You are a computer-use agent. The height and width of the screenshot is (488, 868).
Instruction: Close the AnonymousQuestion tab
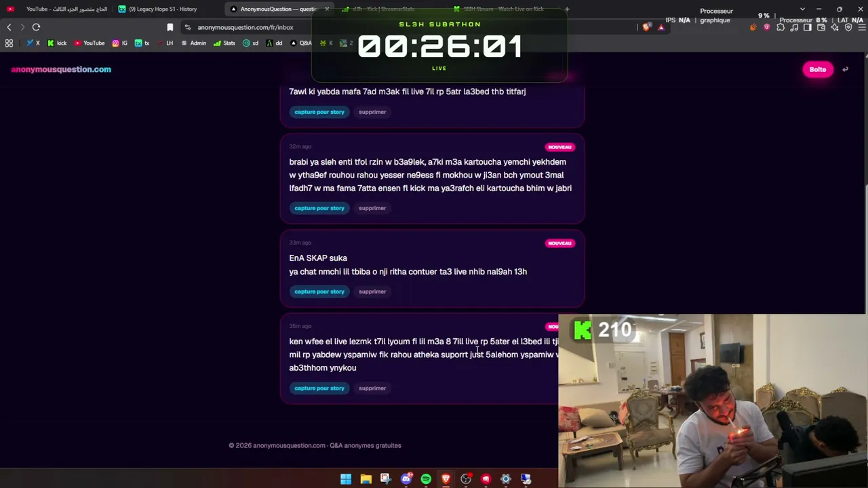click(x=327, y=9)
